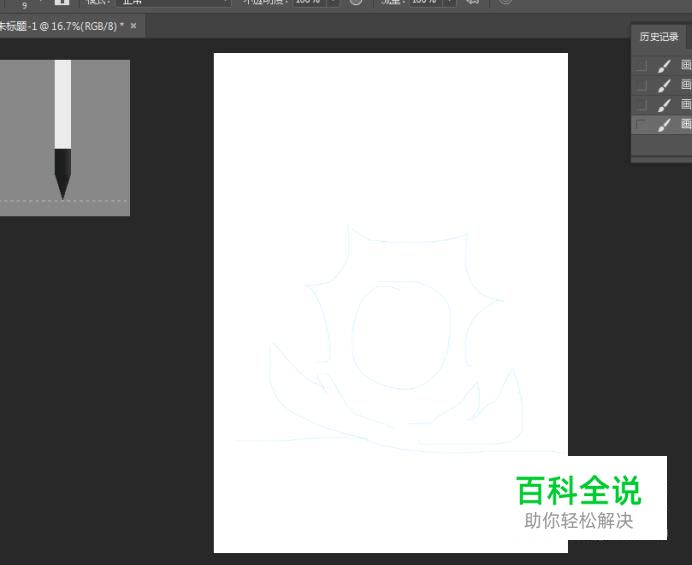Select the topmost brush history state
This screenshot has height=565, width=692.
662,65
